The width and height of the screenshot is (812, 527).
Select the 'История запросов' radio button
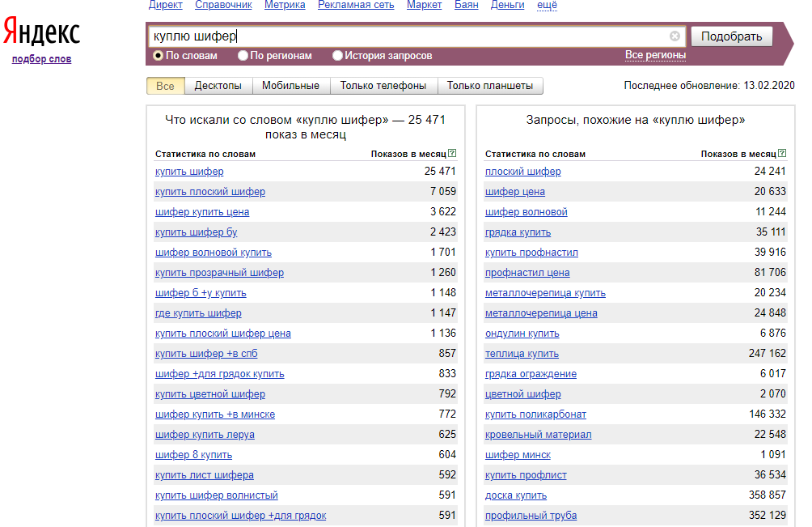(337, 55)
